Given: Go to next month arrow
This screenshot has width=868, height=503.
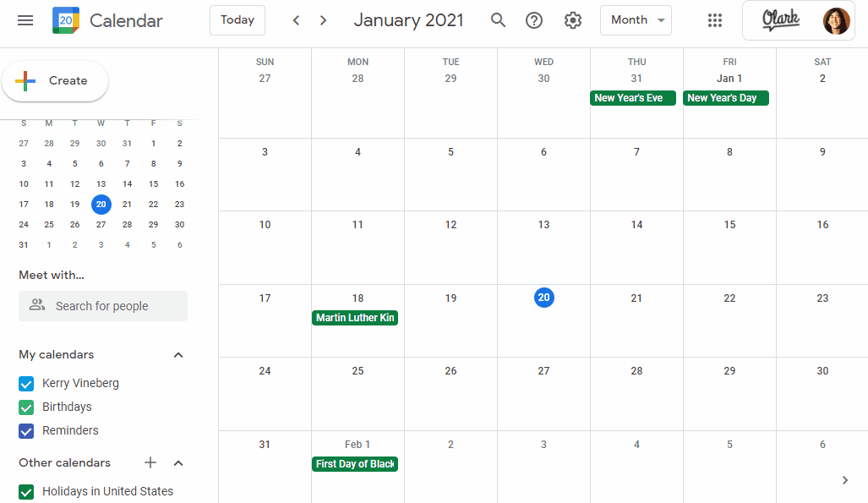Looking at the screenshot, I should point(323,20).
